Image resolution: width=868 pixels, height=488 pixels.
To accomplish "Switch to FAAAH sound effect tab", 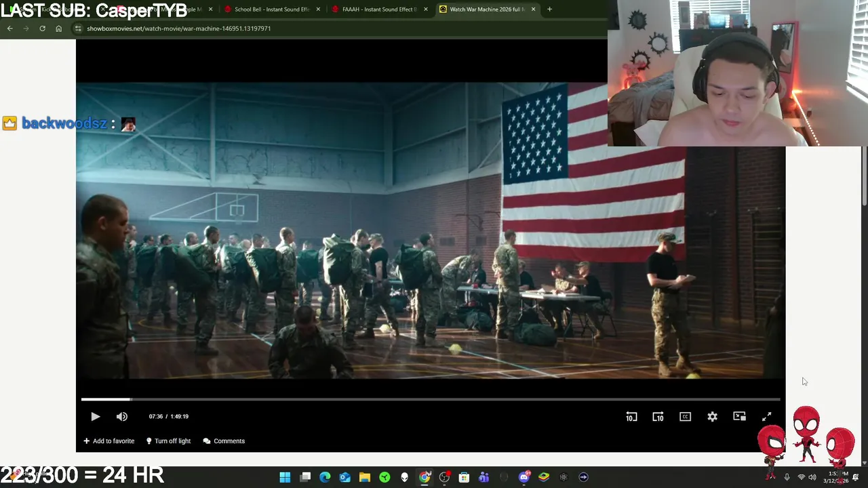I will coord(378,9).
